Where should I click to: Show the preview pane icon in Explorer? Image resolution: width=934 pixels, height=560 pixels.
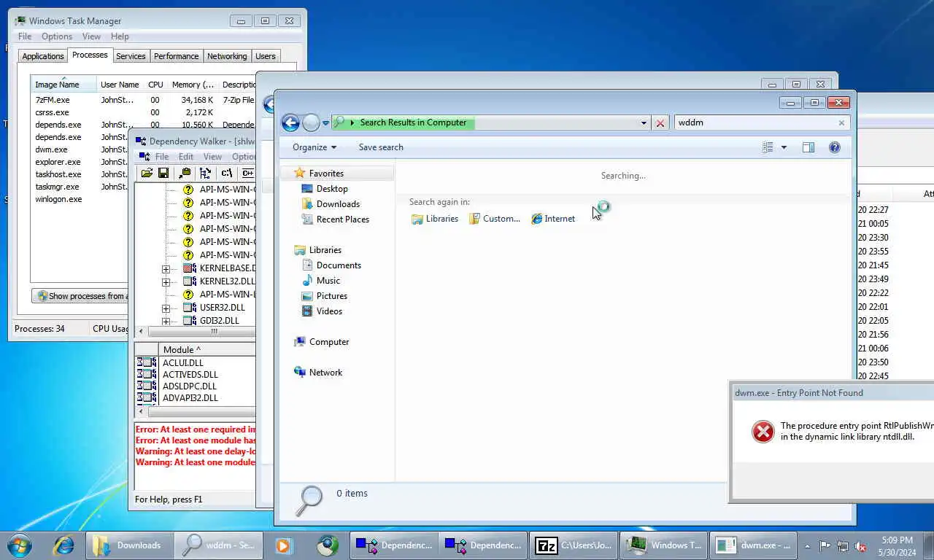point(808,147)
